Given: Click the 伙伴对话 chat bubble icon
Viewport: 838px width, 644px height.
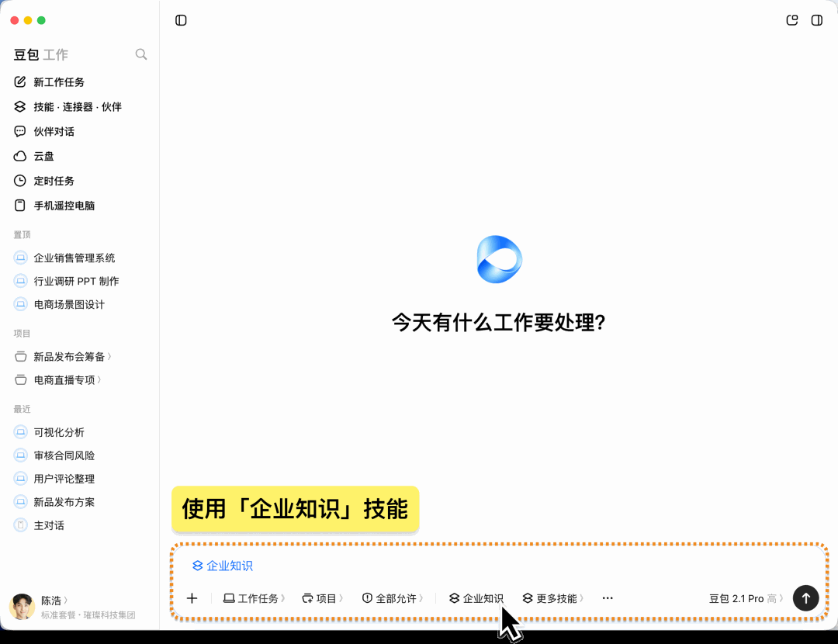Looking at the screenshot, I should [x=19, y=131].
